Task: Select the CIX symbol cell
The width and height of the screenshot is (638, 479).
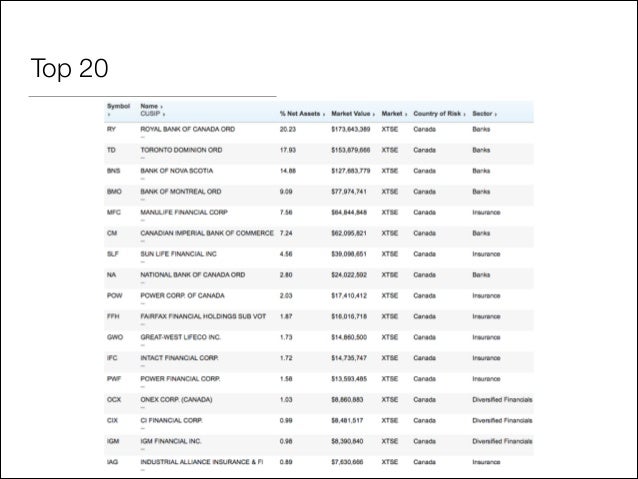Action: pyautogui.click(x=112, y=420)
